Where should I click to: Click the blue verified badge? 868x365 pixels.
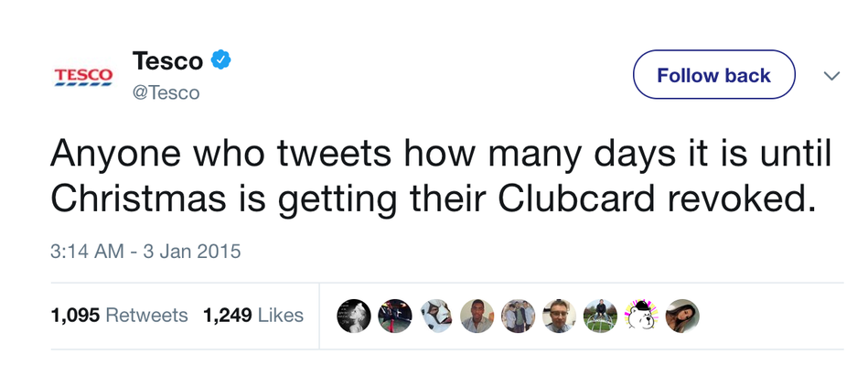(220, 59)
